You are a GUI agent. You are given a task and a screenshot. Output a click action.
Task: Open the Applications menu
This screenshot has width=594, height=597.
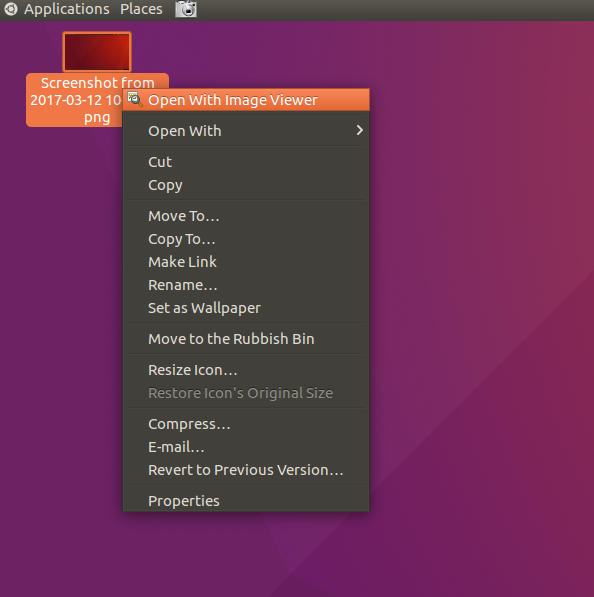coord(67,9)
